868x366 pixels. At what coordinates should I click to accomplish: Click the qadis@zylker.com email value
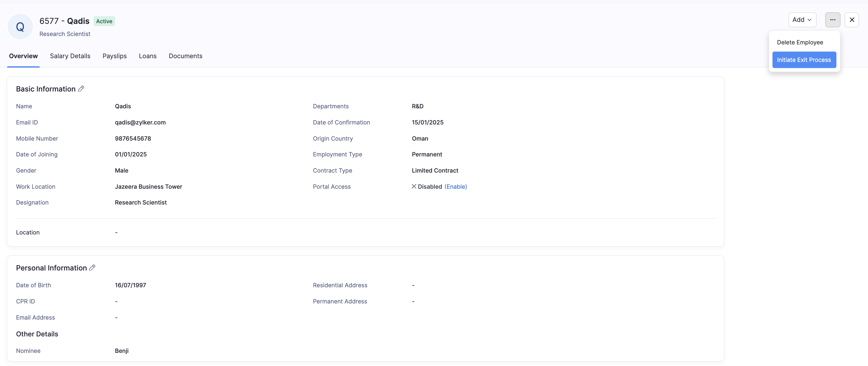pos(140,122)
